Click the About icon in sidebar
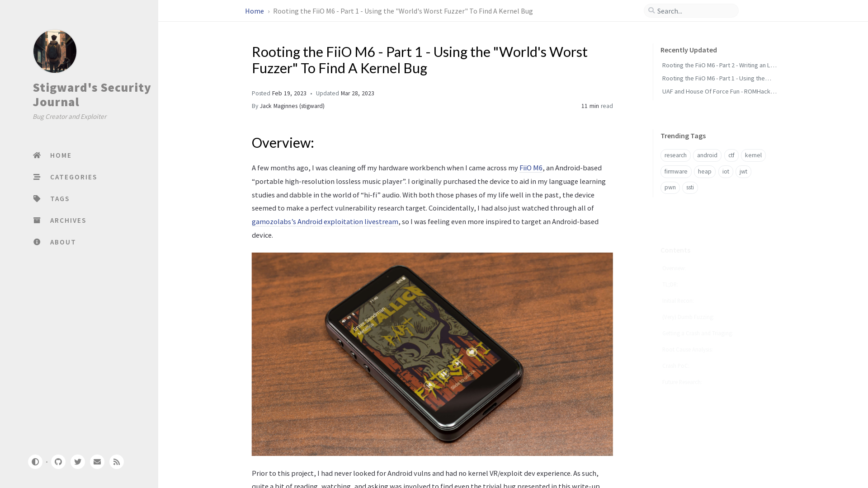This screenshot has height=488, width=868. pyautogui.click(x=36, y=241)
